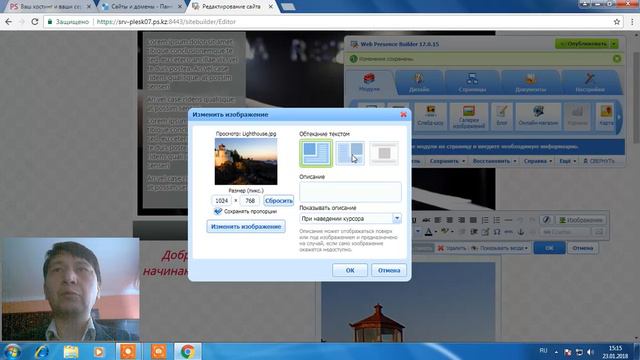The image size is (640, 360).
Task: Click the image height field showing 768
Action: pos(250,201)
